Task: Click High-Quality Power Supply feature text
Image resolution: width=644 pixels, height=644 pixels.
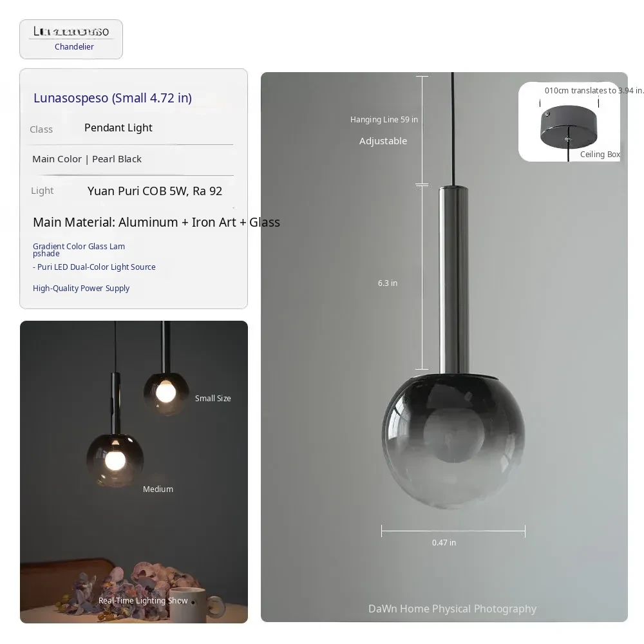Action: 81,289
